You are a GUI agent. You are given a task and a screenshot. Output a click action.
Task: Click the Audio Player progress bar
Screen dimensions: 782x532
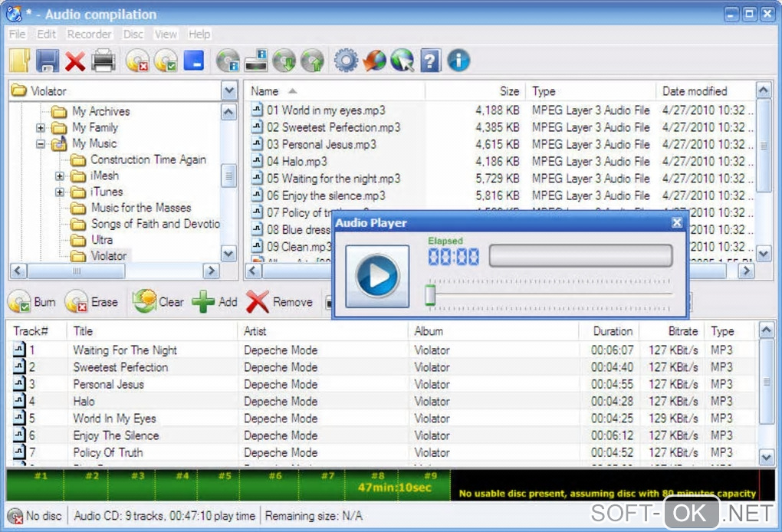click(580, 256)
